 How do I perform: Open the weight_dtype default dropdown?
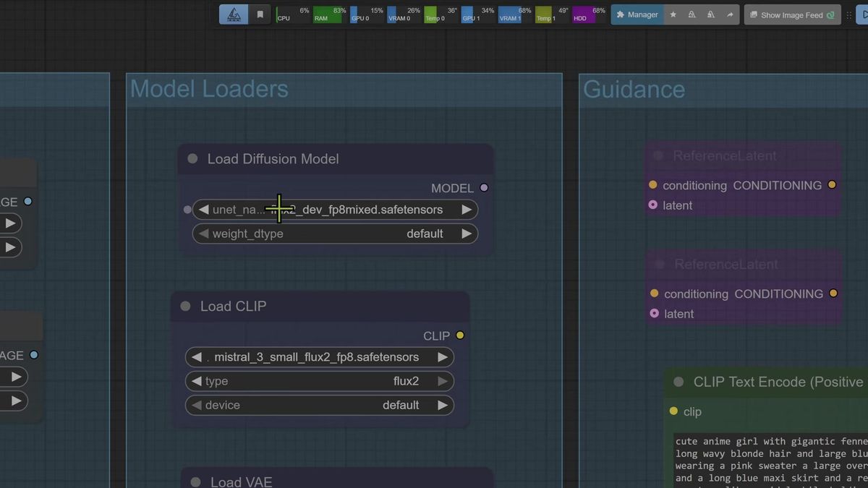tap(335, 234)
